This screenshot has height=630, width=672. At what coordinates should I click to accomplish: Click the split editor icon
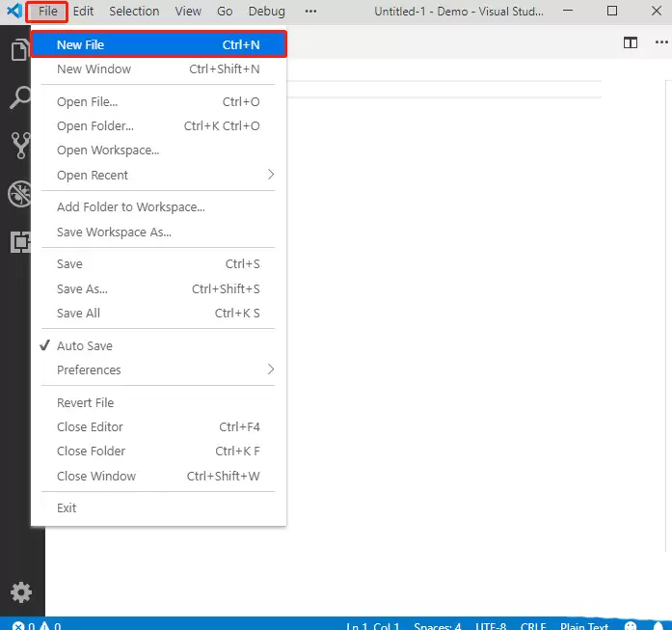coord(631,42)
